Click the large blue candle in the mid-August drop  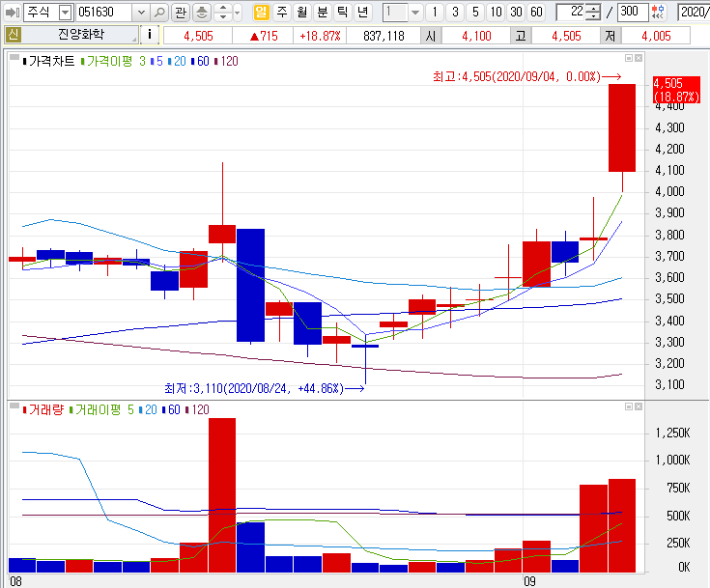coord(250,285)
